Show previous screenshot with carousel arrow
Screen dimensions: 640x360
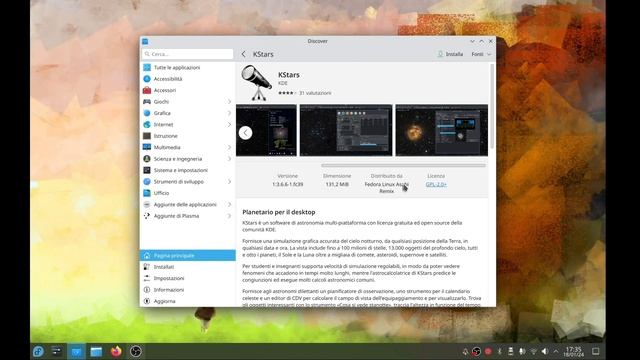[x=245, y=133]
